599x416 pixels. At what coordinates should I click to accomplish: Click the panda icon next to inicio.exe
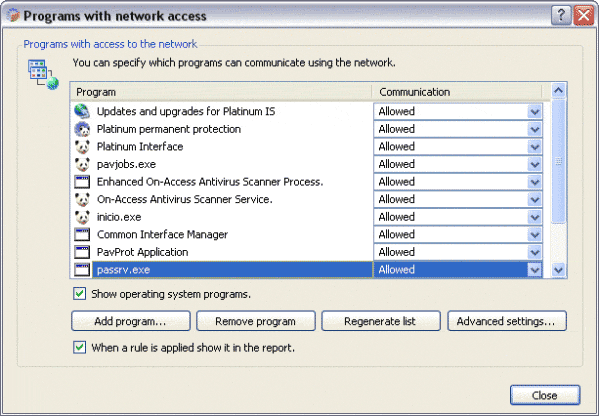point(82,217)
